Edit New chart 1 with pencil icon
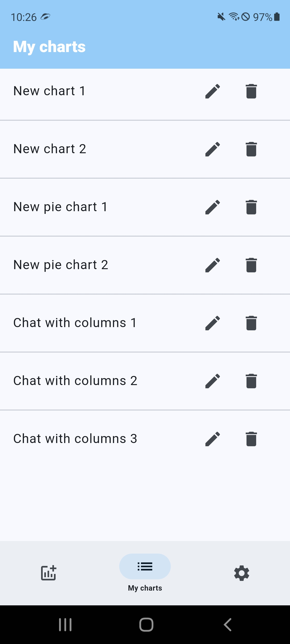This screenshot has width=290, height=644. pyautogui.click(x=213, y=91)
